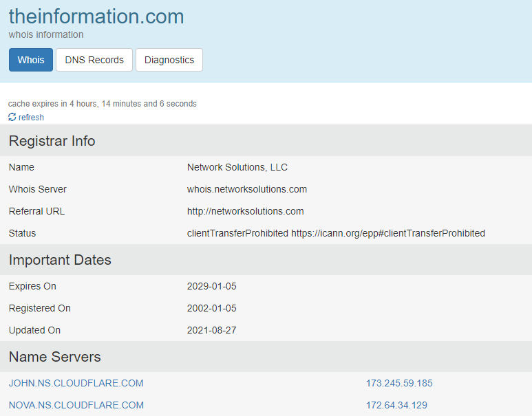Screen dimensions: 532x416
Task: Open the Whois tab
Action: [31, 60]
